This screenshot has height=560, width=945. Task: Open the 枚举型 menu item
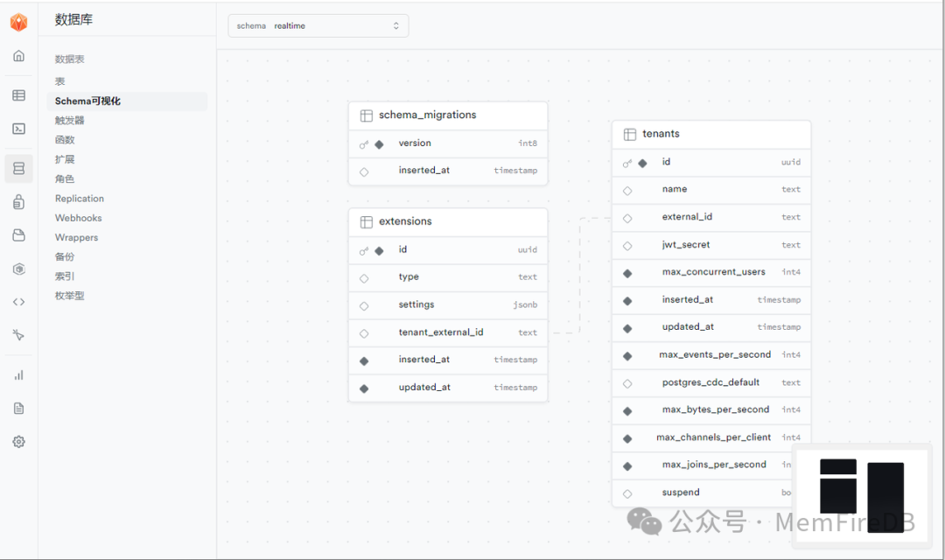pyautogui.click(x=70, y=296)
